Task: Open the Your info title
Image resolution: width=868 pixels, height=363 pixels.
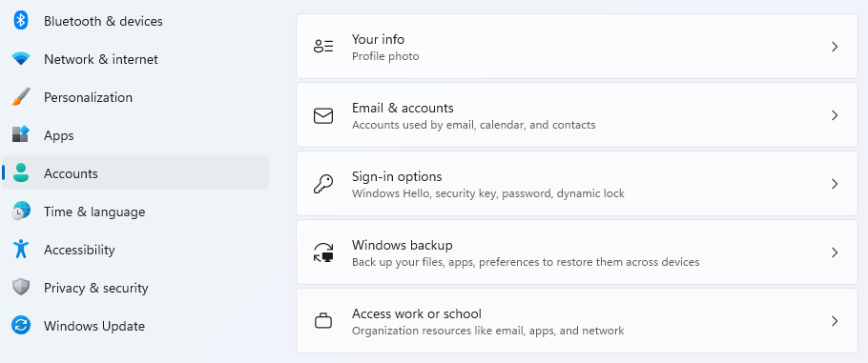Action: [x=378, y=39]
